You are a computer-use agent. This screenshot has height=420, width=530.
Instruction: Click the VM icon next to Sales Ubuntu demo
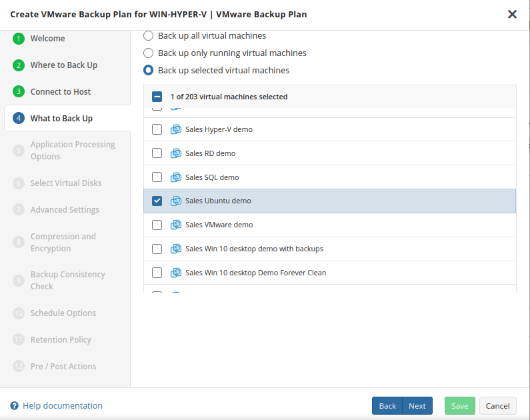176,201
